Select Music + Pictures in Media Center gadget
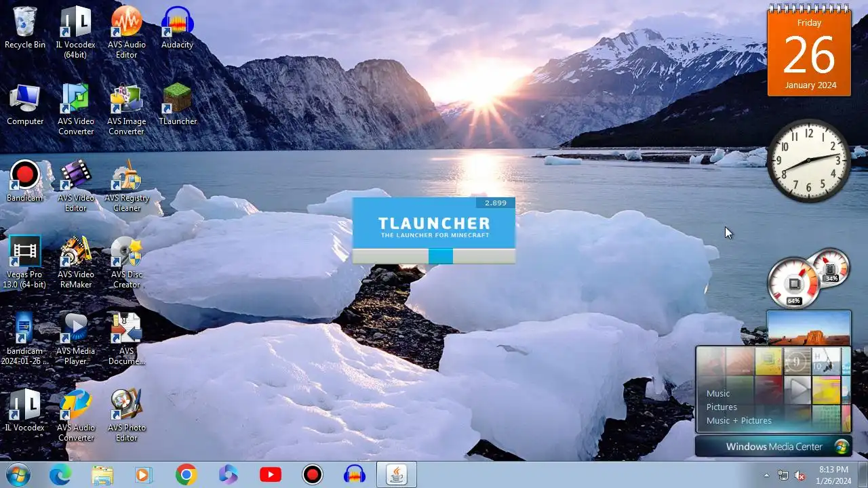The width and height of the screenshot is (868, 488). (739, 420)
